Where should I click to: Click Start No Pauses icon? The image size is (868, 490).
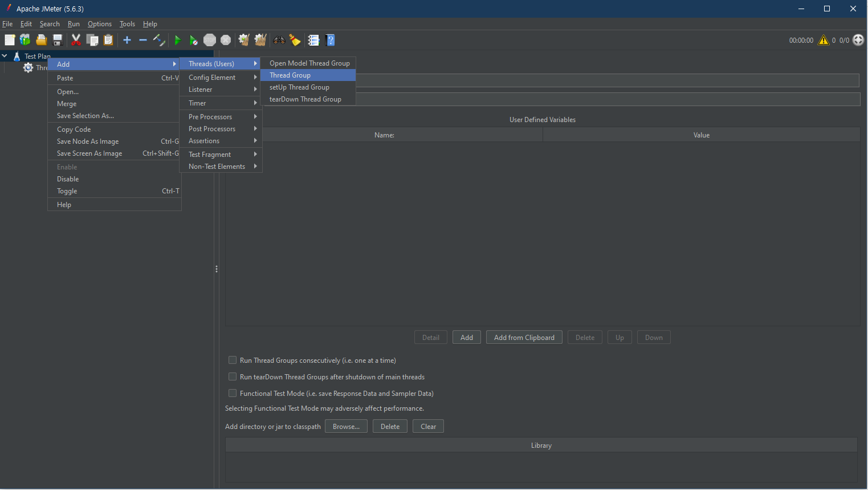(x=194, y=40)
